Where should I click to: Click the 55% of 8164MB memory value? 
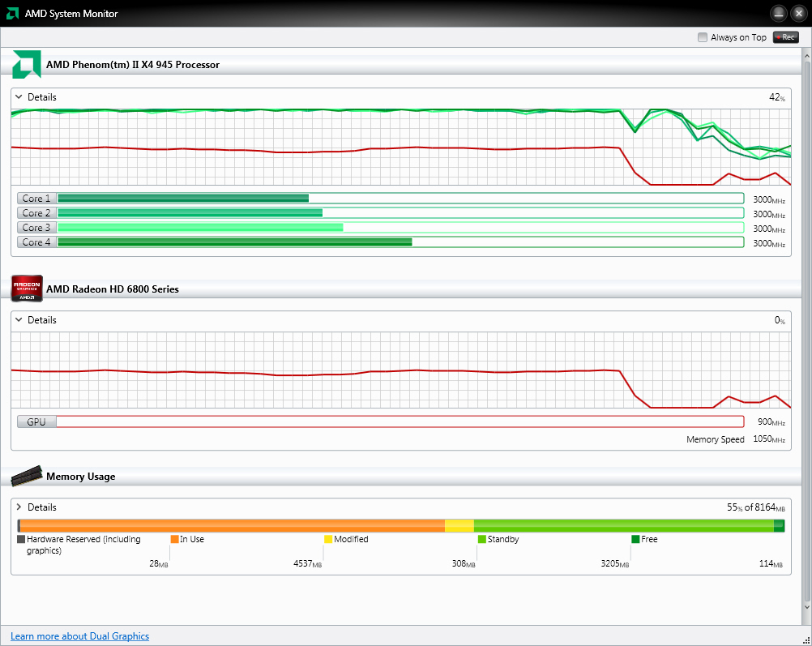click(755, 507)
